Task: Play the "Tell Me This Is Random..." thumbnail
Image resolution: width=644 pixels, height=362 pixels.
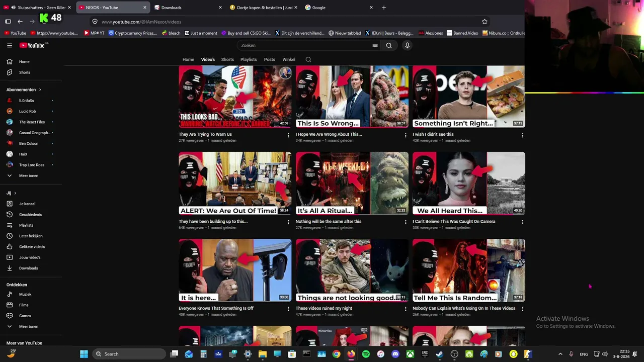Action: coord(469,270)
